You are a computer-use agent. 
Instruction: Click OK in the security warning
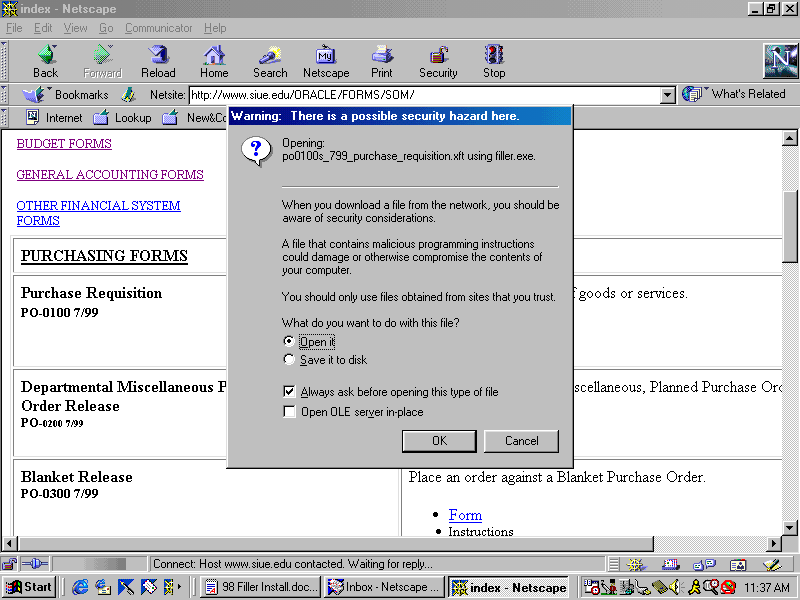[439, 441]
